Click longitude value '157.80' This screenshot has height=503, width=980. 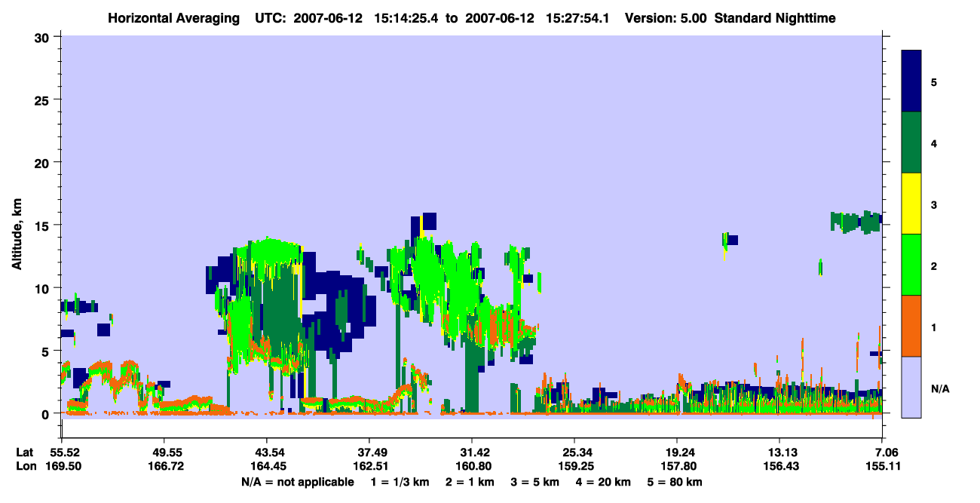coord(677,467)
